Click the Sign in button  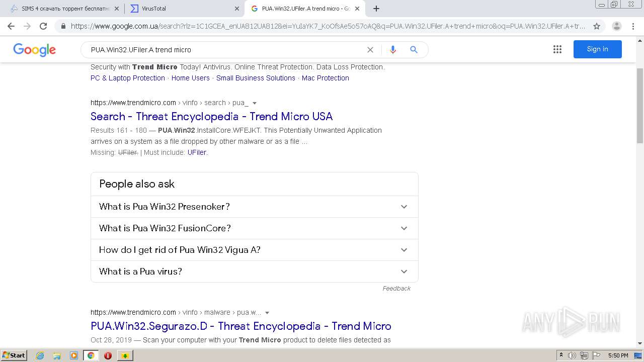click(x=597, y=49)
